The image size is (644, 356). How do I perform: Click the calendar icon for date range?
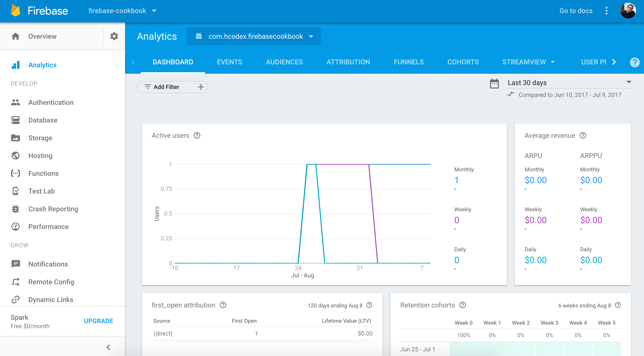(494, 84)
